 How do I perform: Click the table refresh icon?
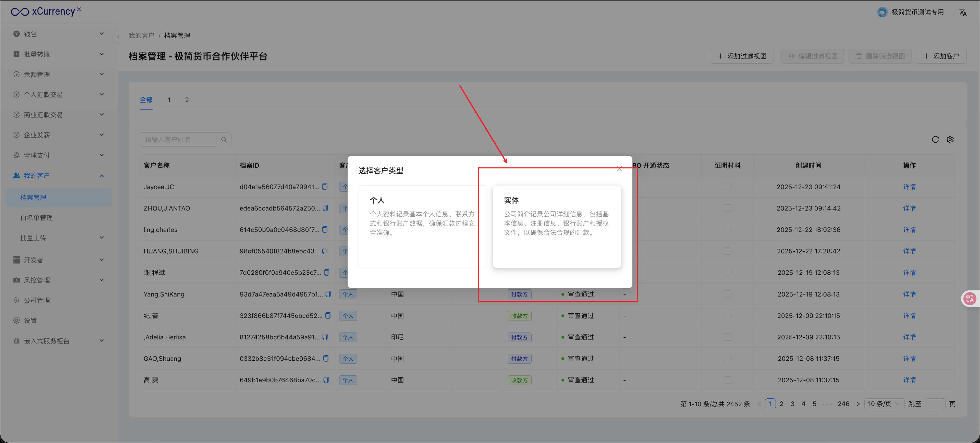pyautogui.click(x=935, y=140)
